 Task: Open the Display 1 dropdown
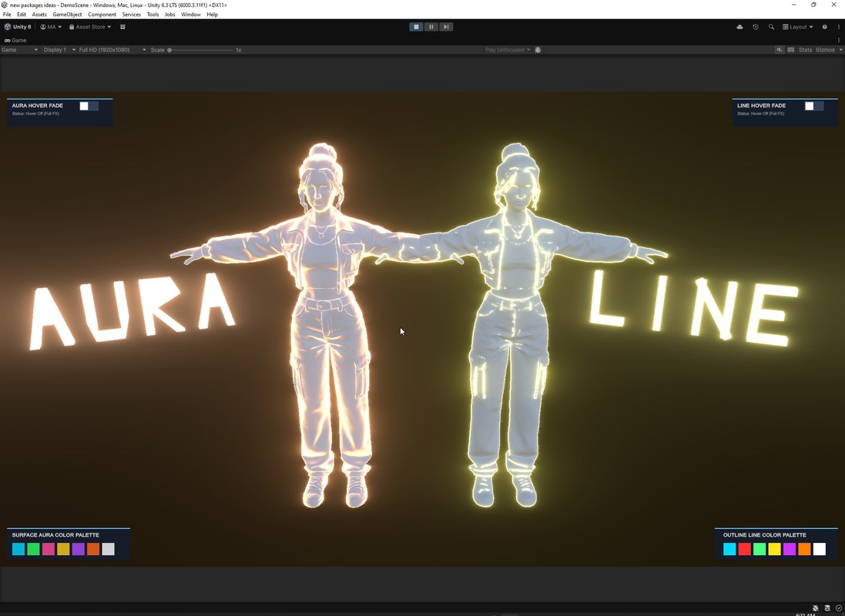pyautogui.click(x=59, y=49)
